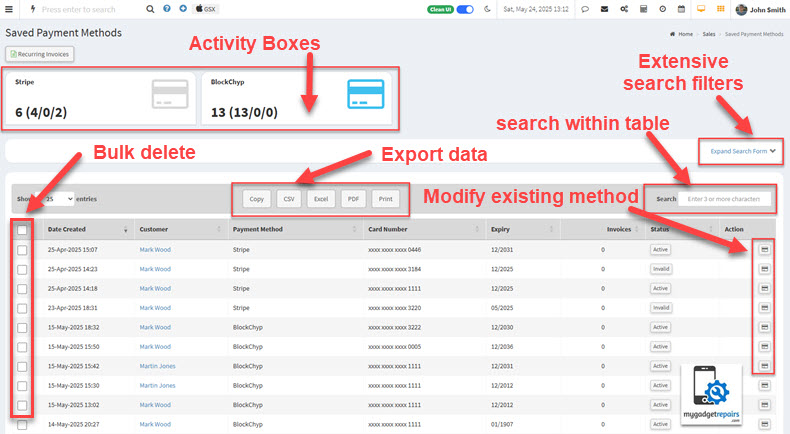790x434 pixels.
Task: Check the row dated 15-May-2025 15:30
Action: (x=22, y=386)
